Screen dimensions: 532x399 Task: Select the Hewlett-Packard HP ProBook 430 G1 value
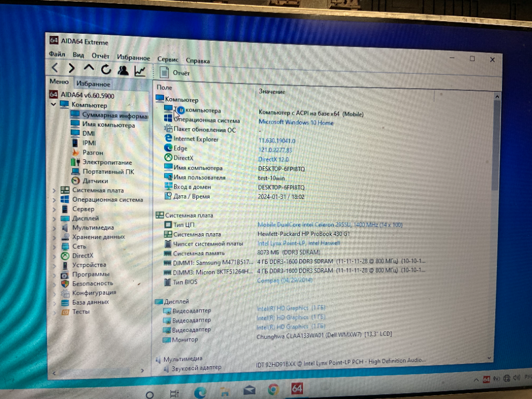point(304,234)
